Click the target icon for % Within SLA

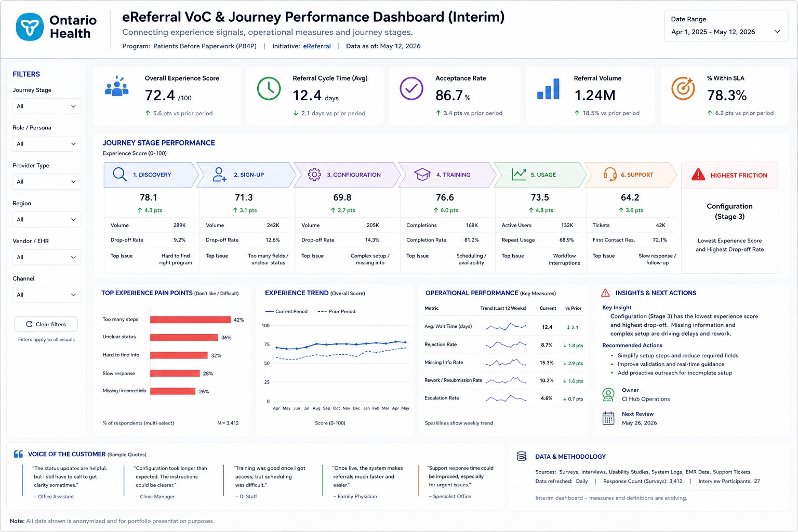pos(683,88)
